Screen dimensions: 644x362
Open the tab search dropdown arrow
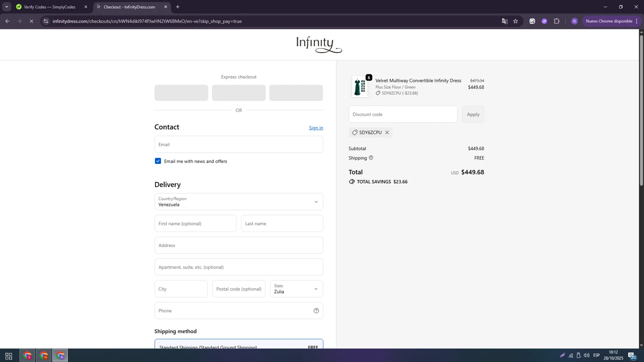[x=6, y=7]
